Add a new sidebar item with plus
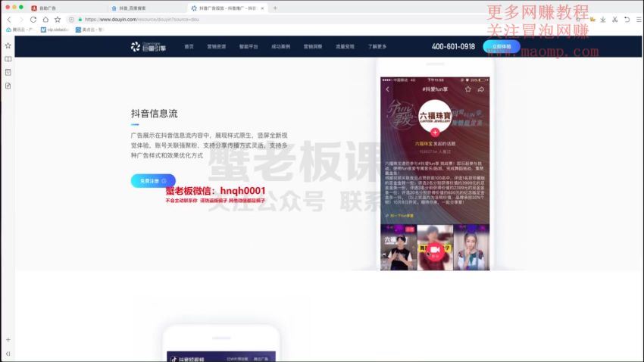This screenshot has width=644, height=362. click(x=8, y=340)
